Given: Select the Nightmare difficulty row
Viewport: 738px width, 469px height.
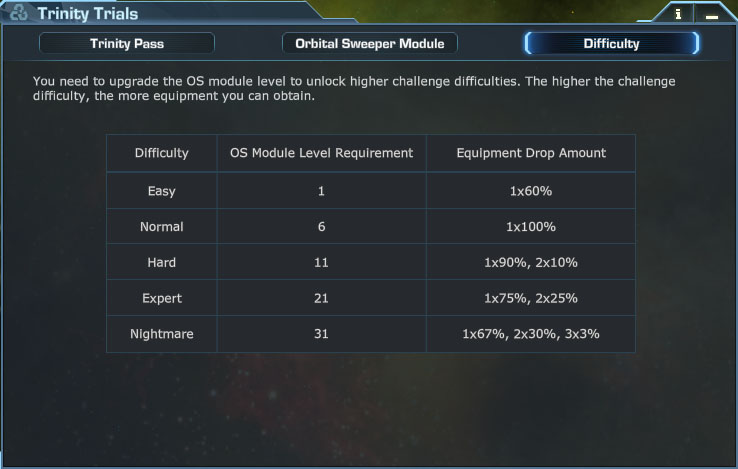Looking at the screenshot, I should point(162,334).
